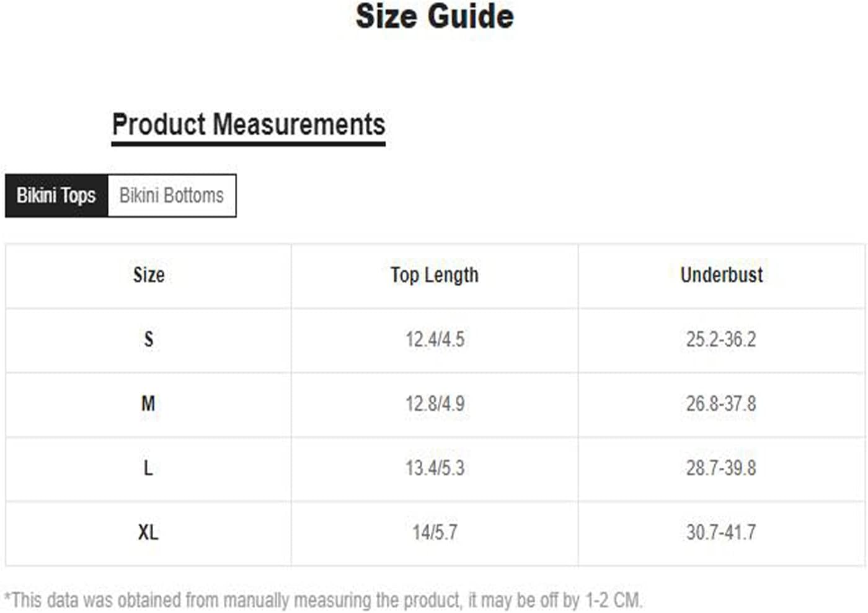Click the Product Measurements heading
868x613 pixels.
249,124
